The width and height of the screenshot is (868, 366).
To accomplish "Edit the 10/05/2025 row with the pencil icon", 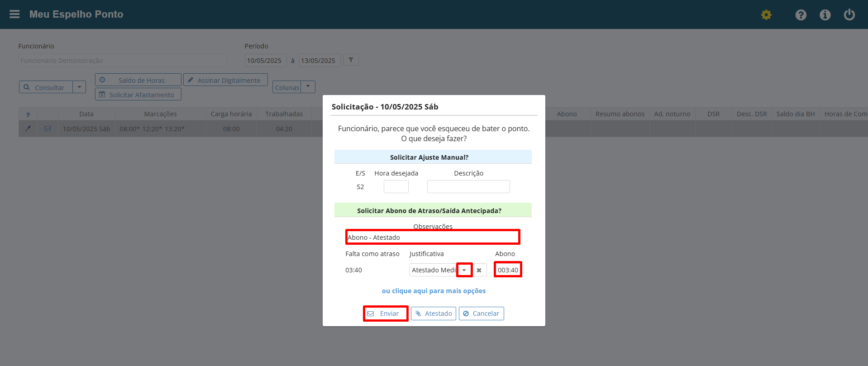I will (x=28, y=128).
